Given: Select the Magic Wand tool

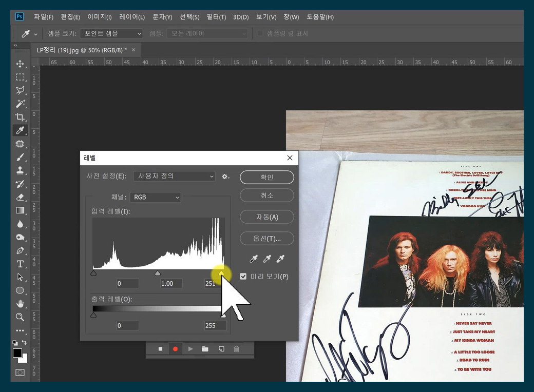Looking at the screenshot, I should click(x=20, y=104).
